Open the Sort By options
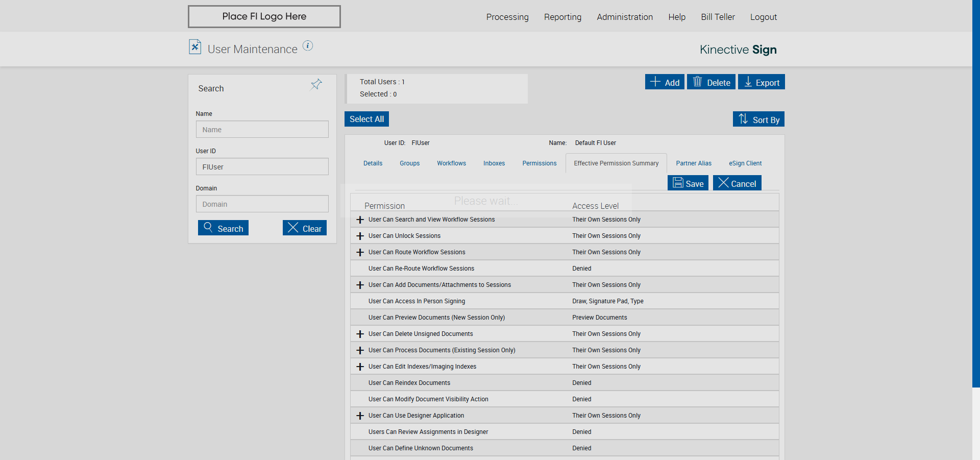 pyautogui.click(x=758, y=119)
